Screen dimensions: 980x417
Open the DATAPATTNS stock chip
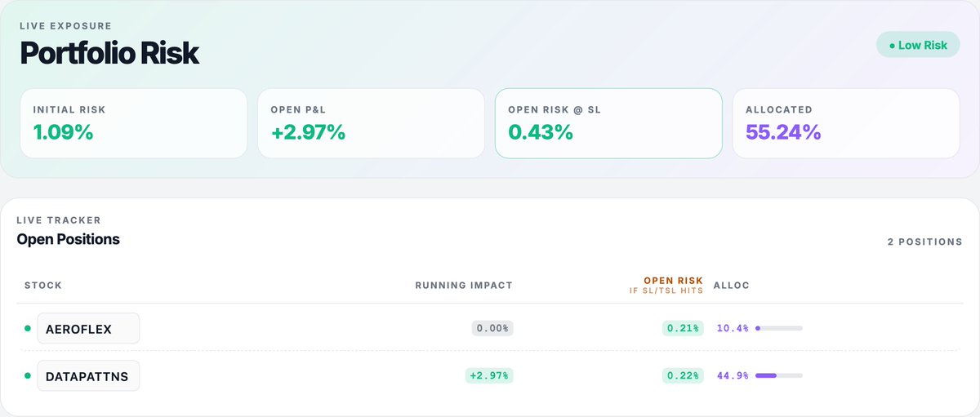pyautogui.click(x=88, y=376)
